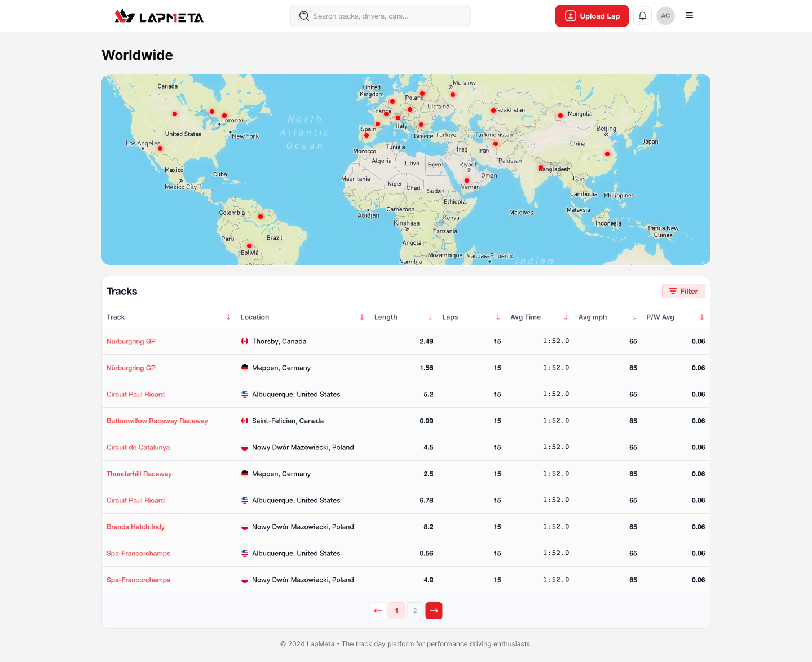Open Thunderhill Raceway link
This screenshot has height=662, width=812.
point(139,474)
